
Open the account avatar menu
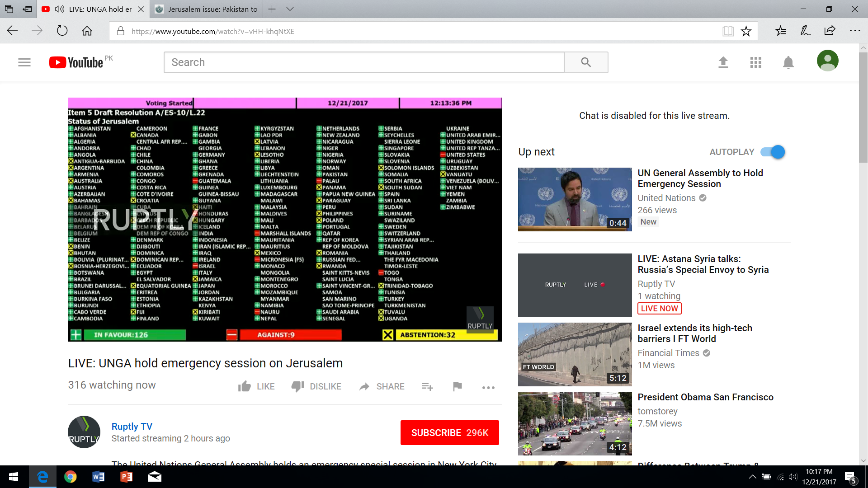point(827,61)
